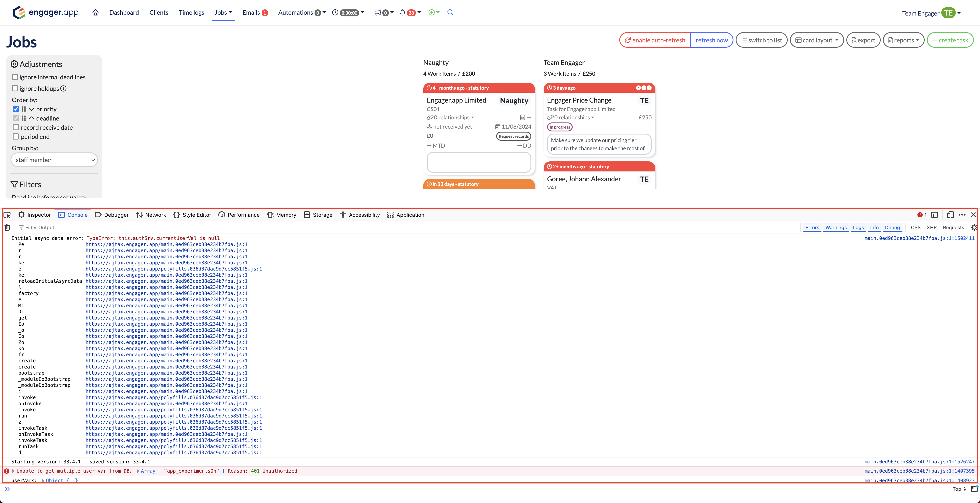Open the Jobs navigation dropdown

[223, 12]
